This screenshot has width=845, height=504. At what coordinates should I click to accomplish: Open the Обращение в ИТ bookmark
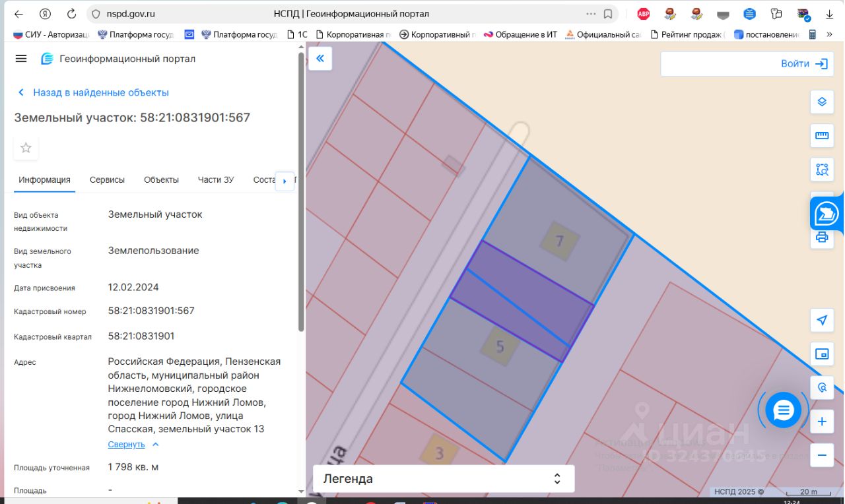pyautogui.click(x=521, y=34)
